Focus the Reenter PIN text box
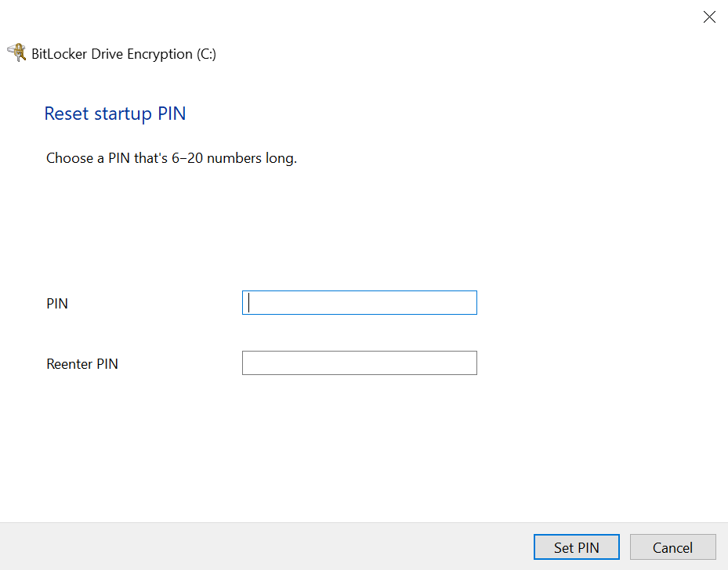Screen dimensions: 728x570 [x=360, y=363]
